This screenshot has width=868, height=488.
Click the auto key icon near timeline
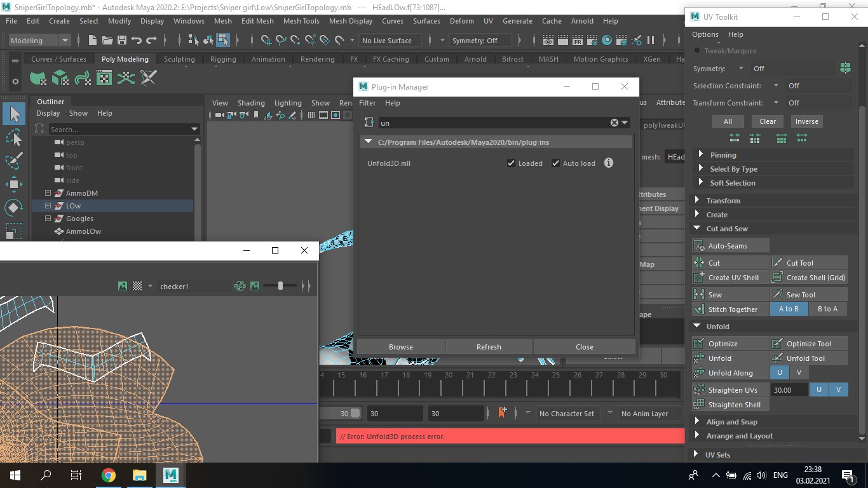tap(503, 413)
